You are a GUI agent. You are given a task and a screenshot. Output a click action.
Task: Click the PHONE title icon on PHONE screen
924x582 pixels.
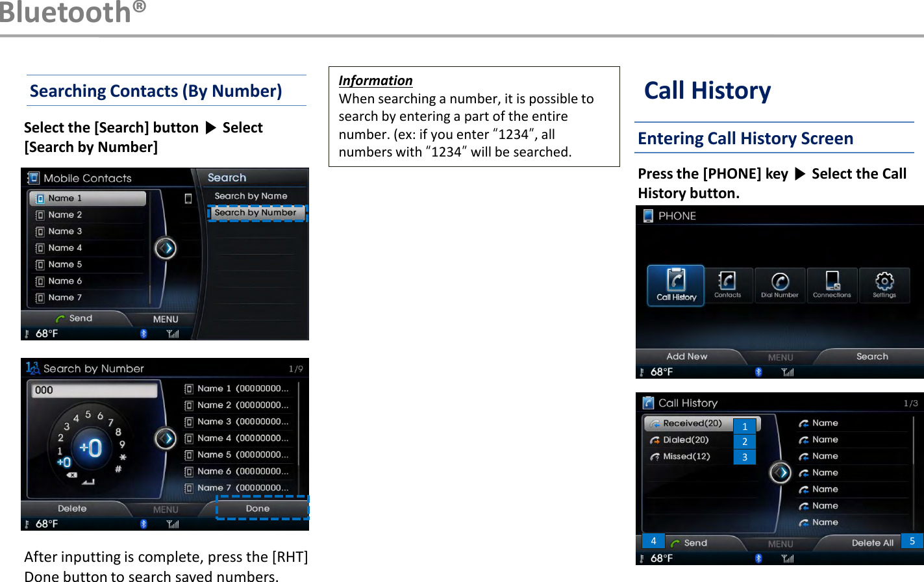pyautogui.click(x=648, y=216)
